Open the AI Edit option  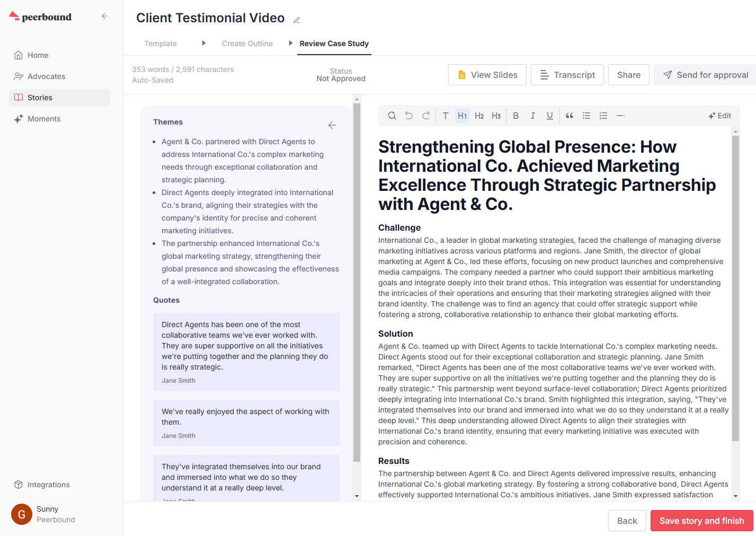pyautogui.click(x=719, y=116)
